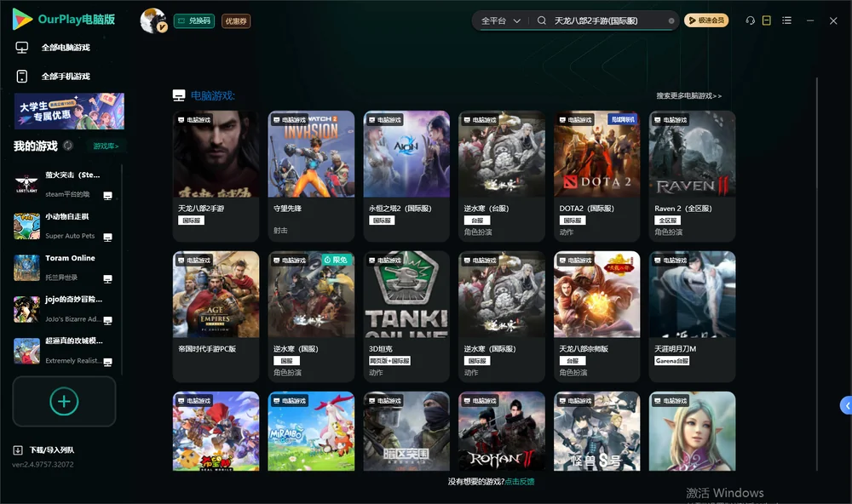This screenshot has height=504, width=852.
Task: Click the PC platform icon on Toram Online row
Action: click(x=107, y=278)
